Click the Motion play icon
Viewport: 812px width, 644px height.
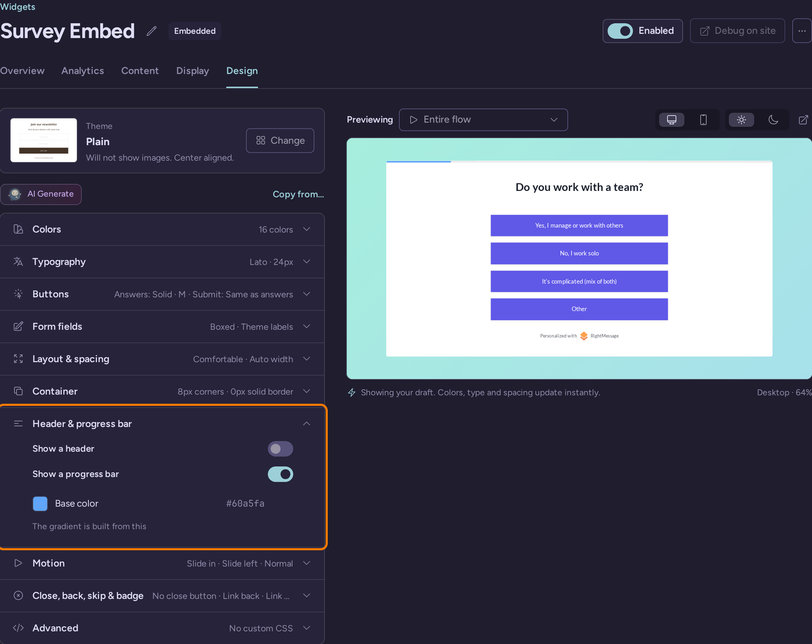[18, 563]
